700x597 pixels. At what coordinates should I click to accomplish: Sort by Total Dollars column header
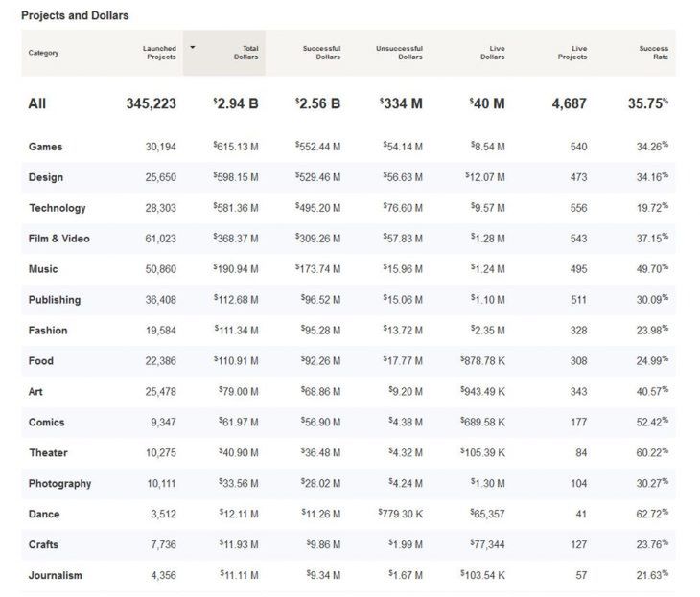(x=246, y=53)
